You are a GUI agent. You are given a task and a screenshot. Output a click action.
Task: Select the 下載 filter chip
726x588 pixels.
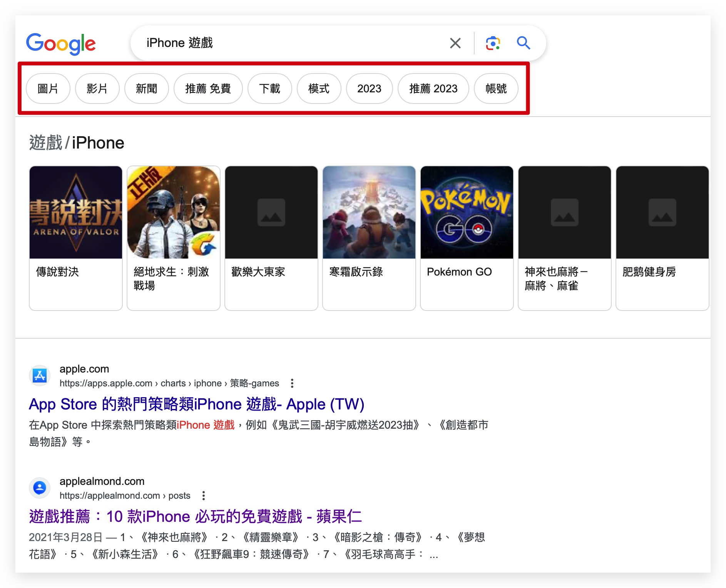point(269,89)
